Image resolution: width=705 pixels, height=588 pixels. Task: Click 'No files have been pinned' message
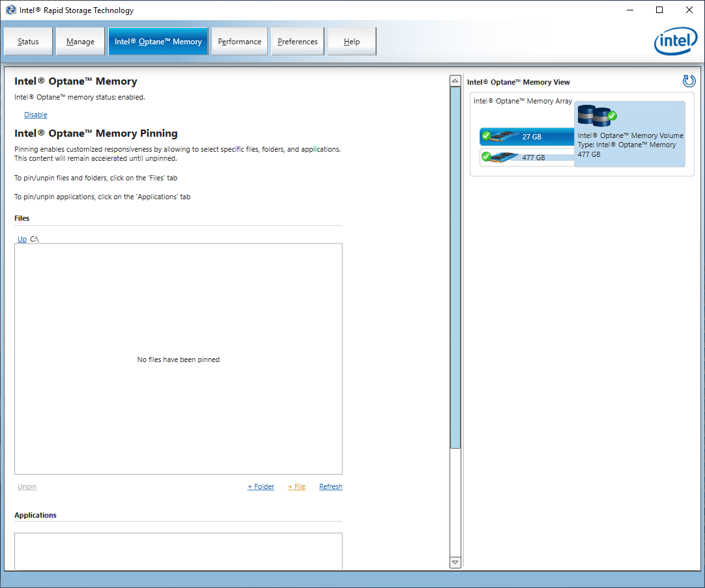pos(179,359)
